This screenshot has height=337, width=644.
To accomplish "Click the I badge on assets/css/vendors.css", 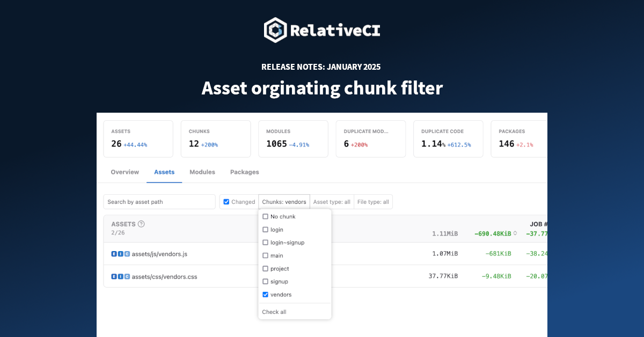I will click(x=120, y=276).
